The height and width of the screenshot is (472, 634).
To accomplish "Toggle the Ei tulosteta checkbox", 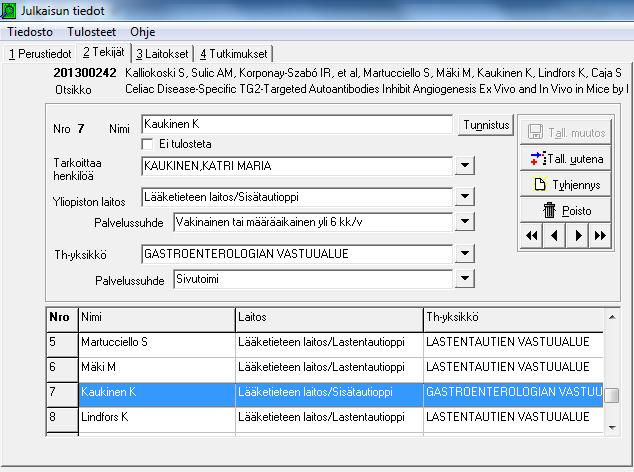I will (x=148, y=144).
